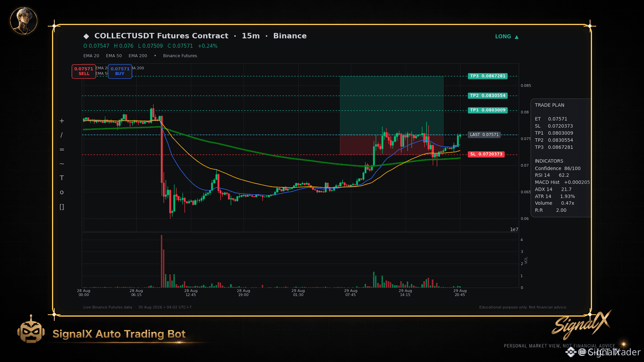Select the parallel lines equals tool
This screenshot has height=362, width=644.
tap(62, 150)
